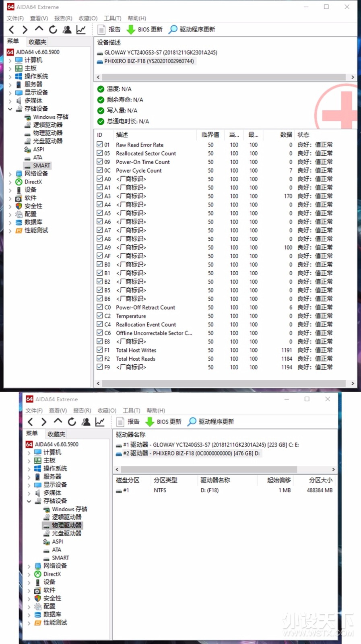The width and height of the screenshot is (361, 644).
Task: Toggle the 09 Power-On Time Count checkbox
Action: pos(99,161)
